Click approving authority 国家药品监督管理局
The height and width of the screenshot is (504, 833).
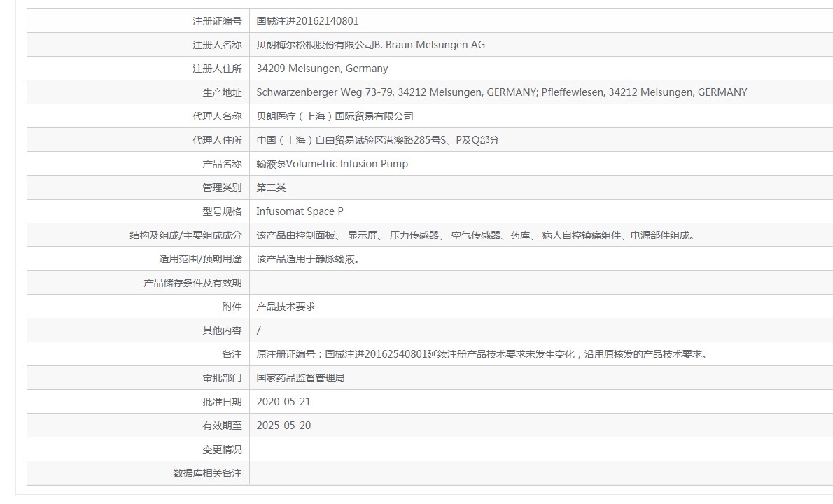coord(301,378)
